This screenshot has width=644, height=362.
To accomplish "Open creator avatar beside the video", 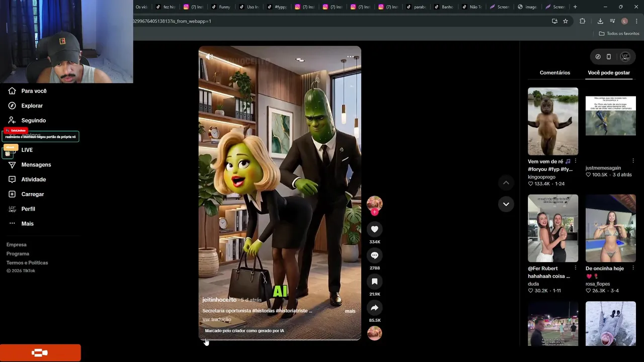I will pos(374,203).
